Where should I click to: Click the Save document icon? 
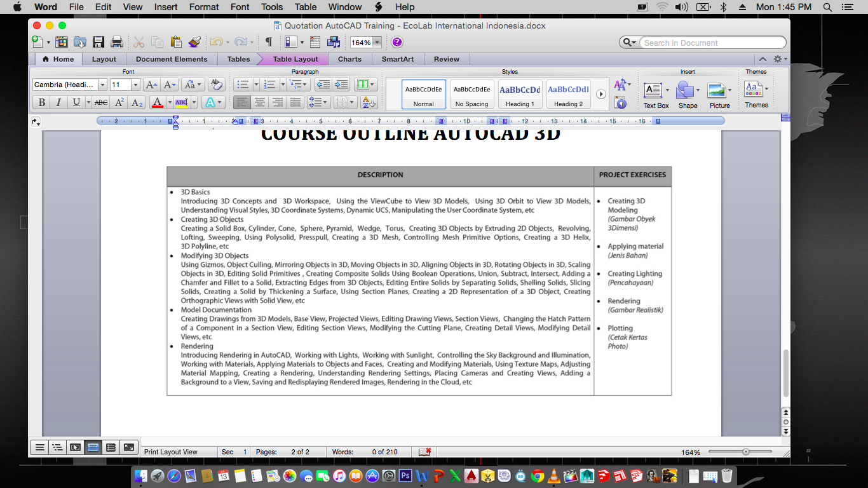[x=98, y=43]
